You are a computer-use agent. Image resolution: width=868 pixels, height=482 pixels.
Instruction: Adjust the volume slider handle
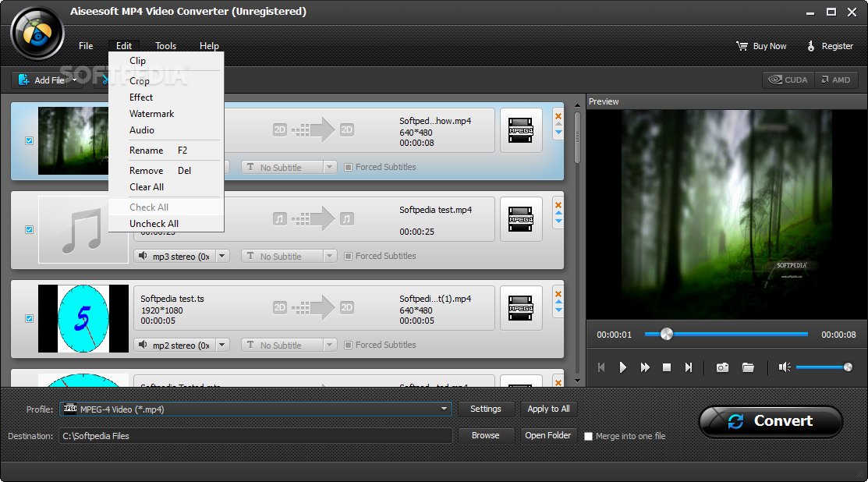[848, 367]
